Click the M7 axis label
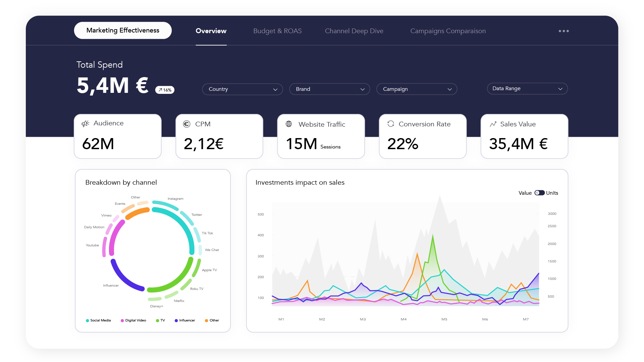 [x=526, y=319]
